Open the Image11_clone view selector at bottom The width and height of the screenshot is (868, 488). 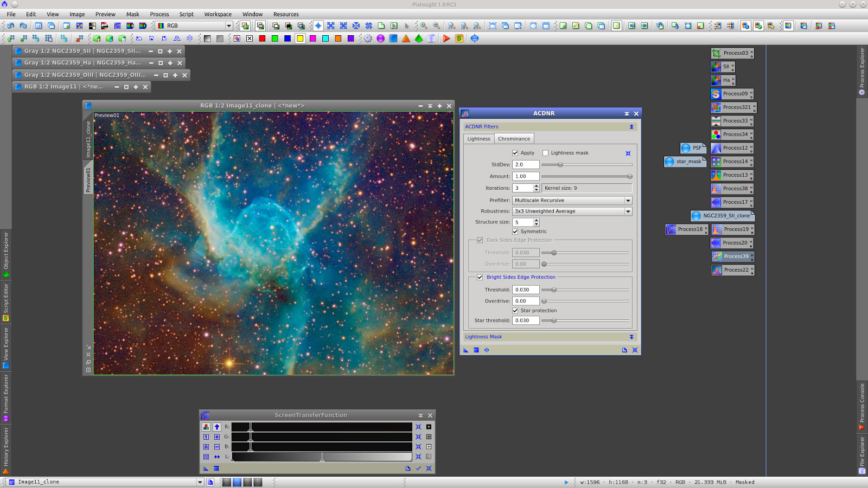tap(106, 482)
